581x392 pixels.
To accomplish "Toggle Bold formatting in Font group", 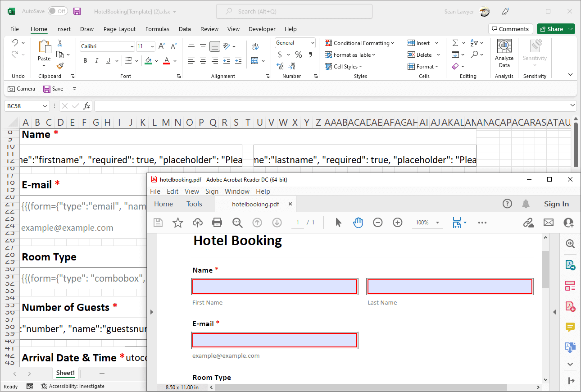I will click(x=85, y=61).
